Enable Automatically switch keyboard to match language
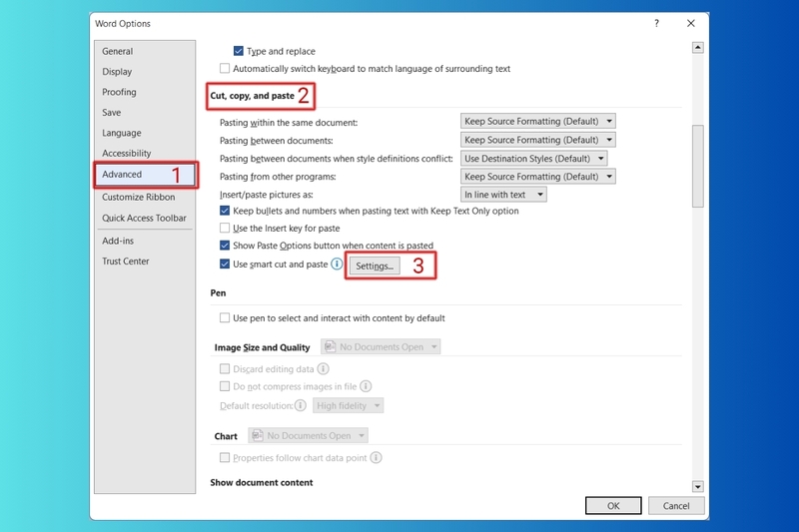 224,68
